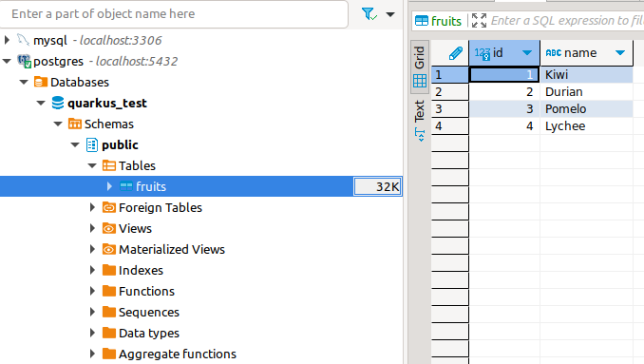Open the name column sort dropdown arrow
The width and height of the screenshot is (644, 364).
click(620, 52)
